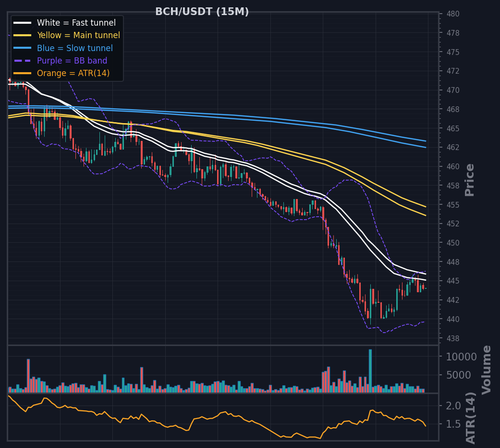This screenshot has height=448, width=500.
Task: Click the 468 price axis label
Action: [x=453, y=109]
